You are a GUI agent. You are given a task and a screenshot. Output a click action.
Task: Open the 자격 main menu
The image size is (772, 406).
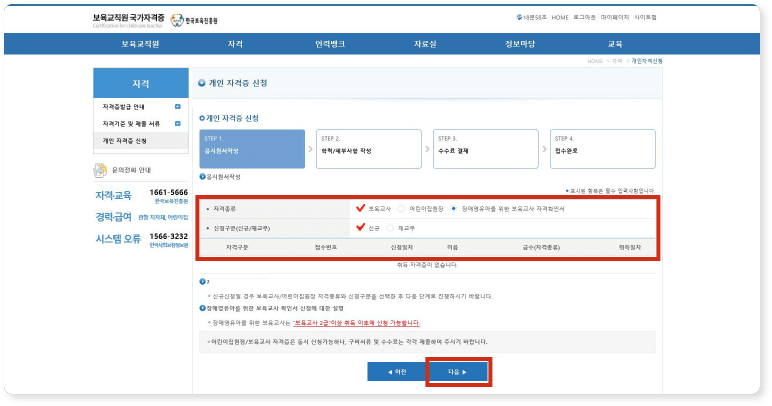coord(235,44)
